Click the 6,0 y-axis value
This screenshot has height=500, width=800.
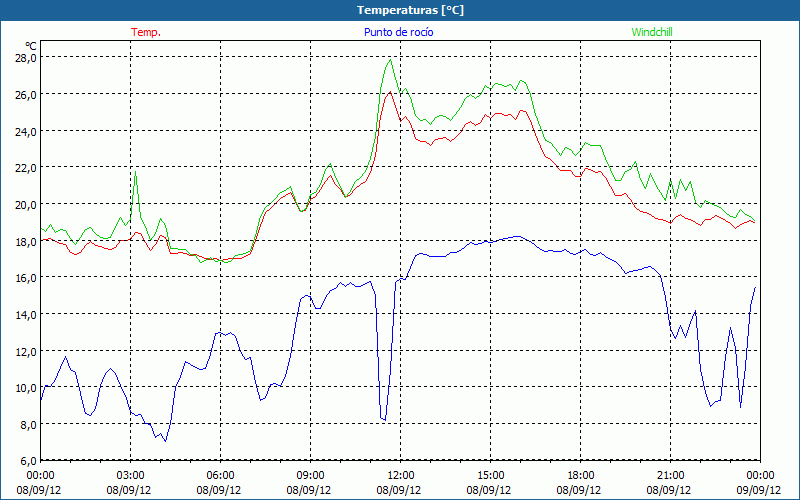click(28, 461)
